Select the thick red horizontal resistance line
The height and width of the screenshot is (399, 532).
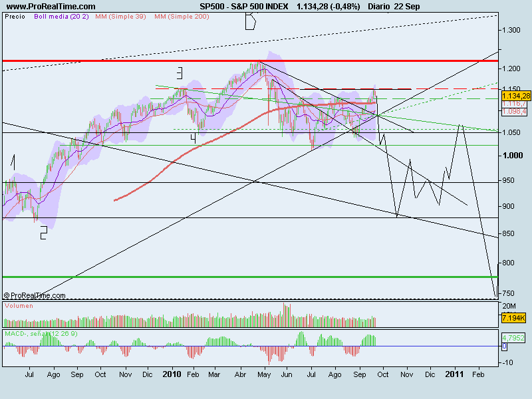tap(250, 61)
